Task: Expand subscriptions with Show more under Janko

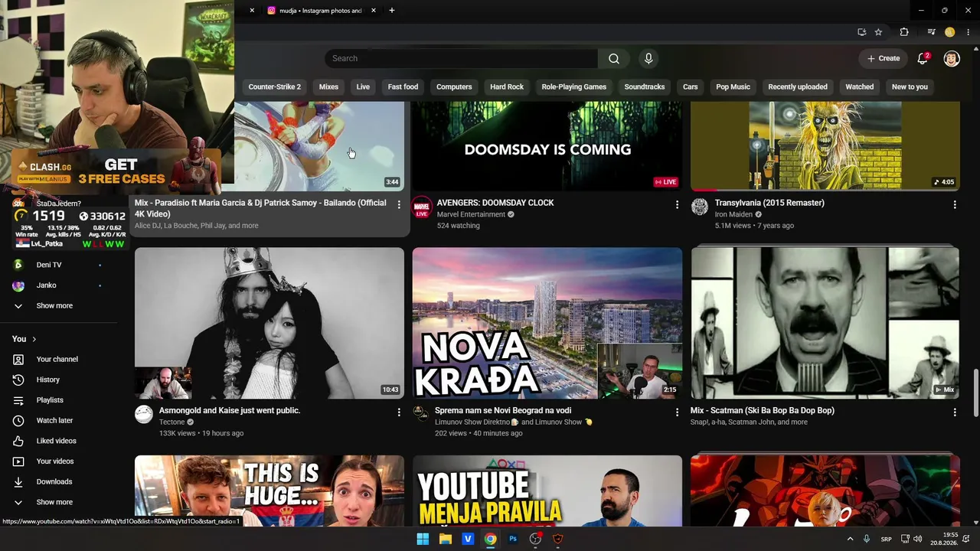Action: pyautogui.click(x=54, y=305)
